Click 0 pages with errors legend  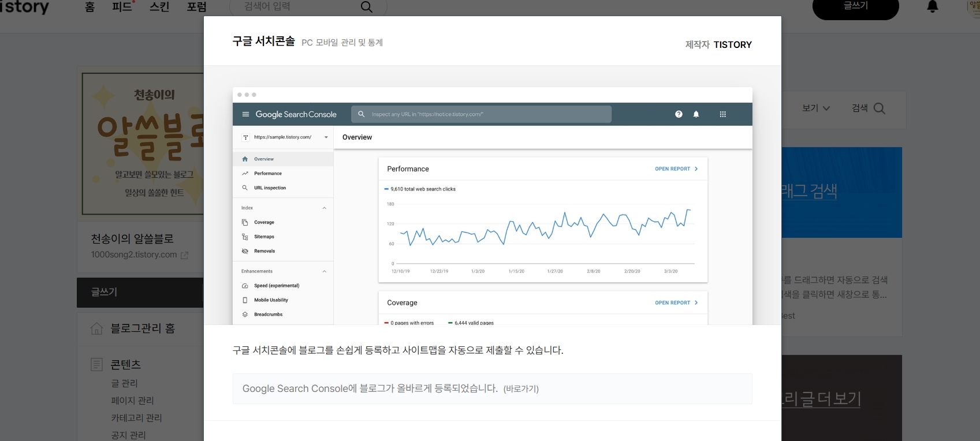409,323
